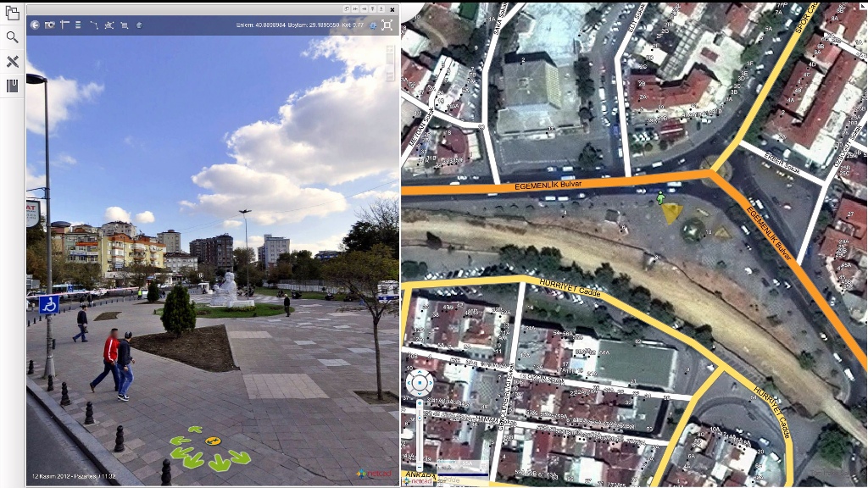This screenshot has width=868, height=488.
Task: Open the map legend book icon
Action: click(12, 86)
